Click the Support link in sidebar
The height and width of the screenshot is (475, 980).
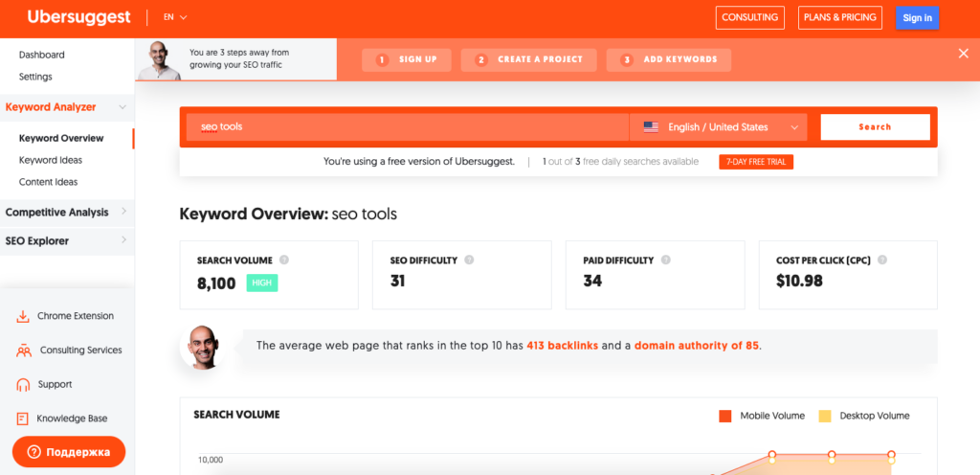(x=55, y=384)
